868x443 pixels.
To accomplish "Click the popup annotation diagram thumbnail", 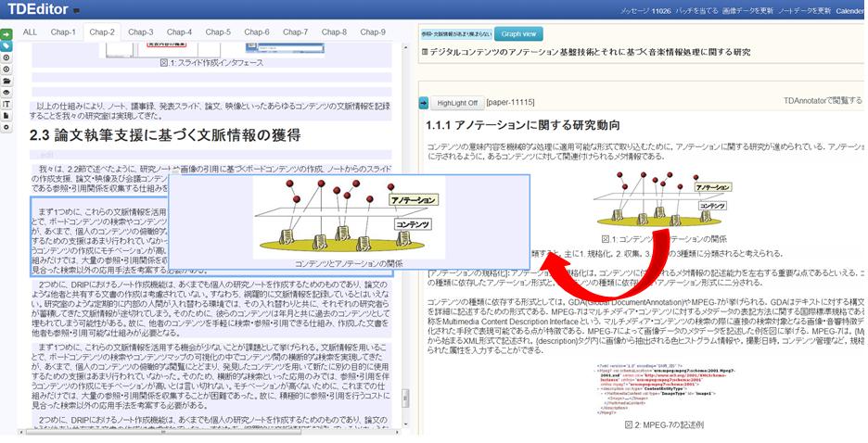I will 349,220.
